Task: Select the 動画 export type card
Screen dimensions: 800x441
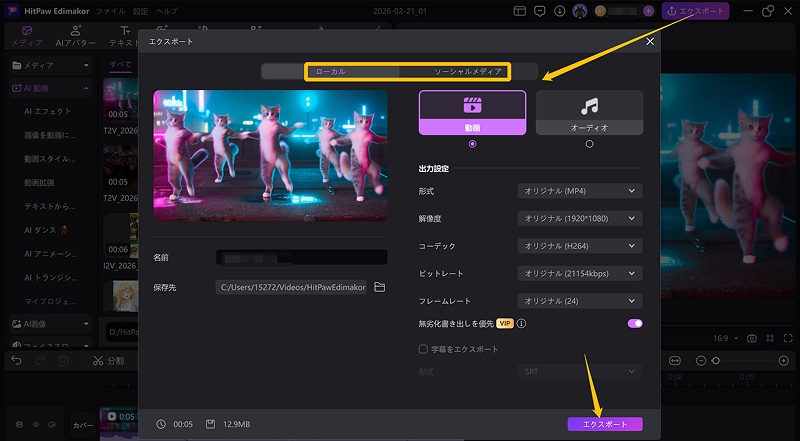Action: click(472, 113)
